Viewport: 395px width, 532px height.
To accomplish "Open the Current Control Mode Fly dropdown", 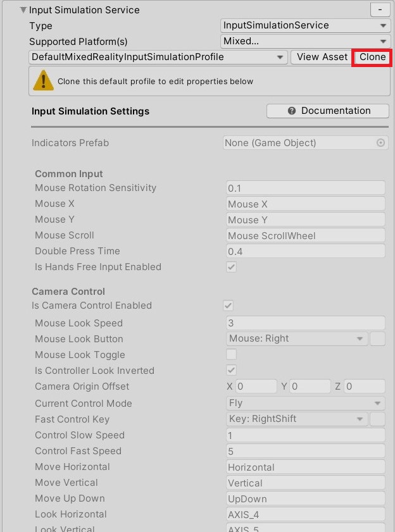I will [x=305, y=403].
